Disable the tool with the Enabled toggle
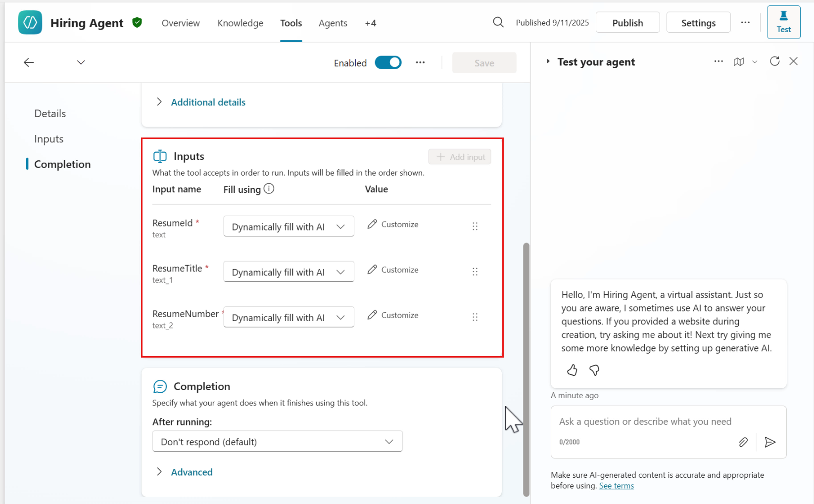 [388, 62]
